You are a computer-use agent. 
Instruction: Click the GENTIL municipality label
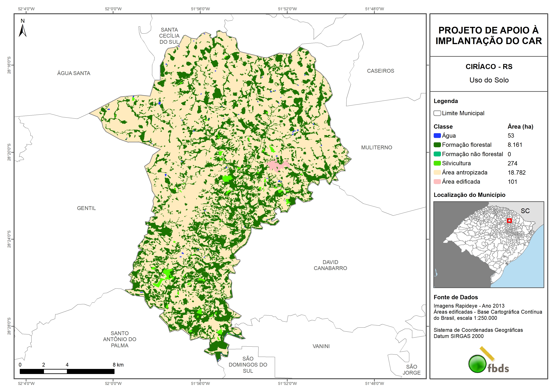86,208
